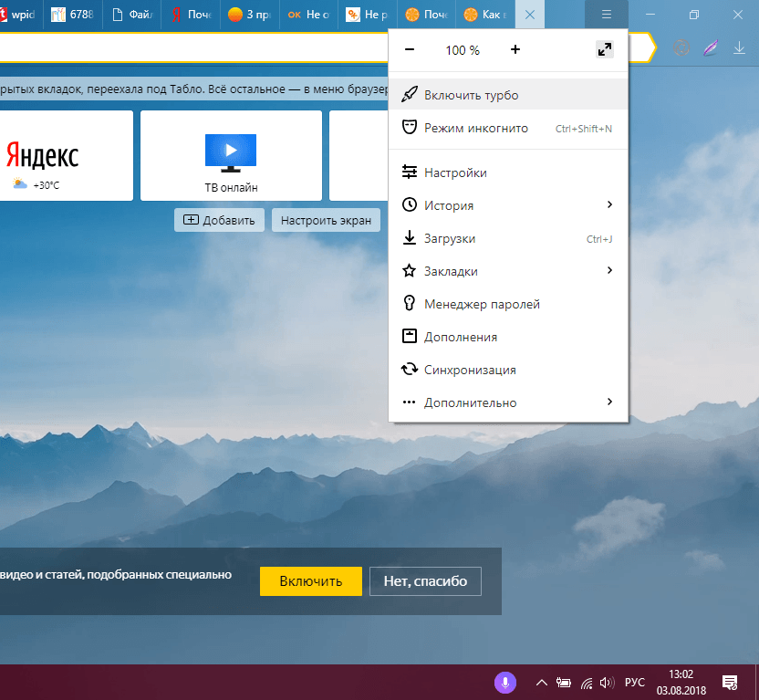Click the battery power tray icon
Screen dimensions: 759x700
pyautogui.click(x=564, y=683)
